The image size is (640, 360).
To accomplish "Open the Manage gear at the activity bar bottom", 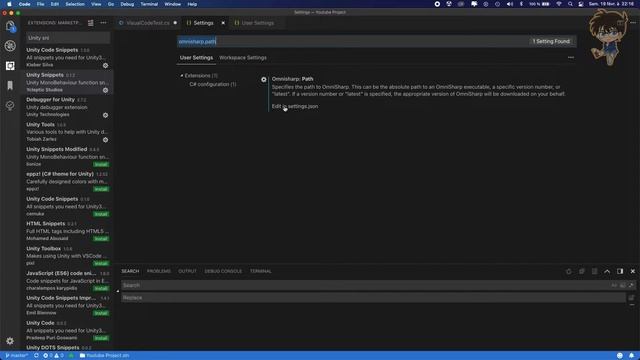I will click(10, 340).
